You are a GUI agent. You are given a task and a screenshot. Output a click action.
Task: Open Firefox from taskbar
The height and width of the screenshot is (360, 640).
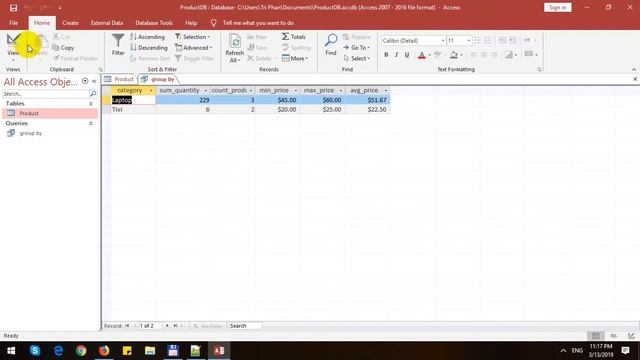tap(104, 351)
